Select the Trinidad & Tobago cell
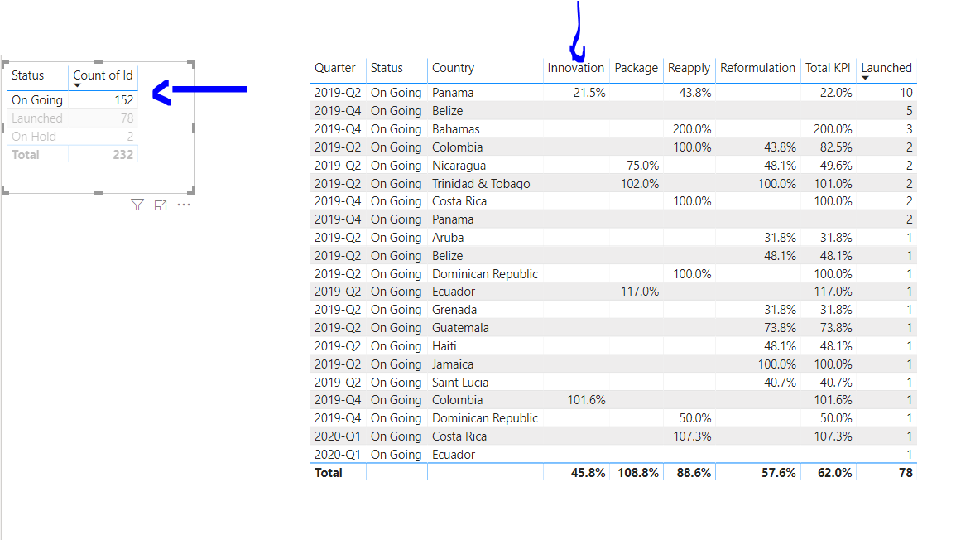The height and width of the screenshot is (540, 980). [x=481, y=183]
